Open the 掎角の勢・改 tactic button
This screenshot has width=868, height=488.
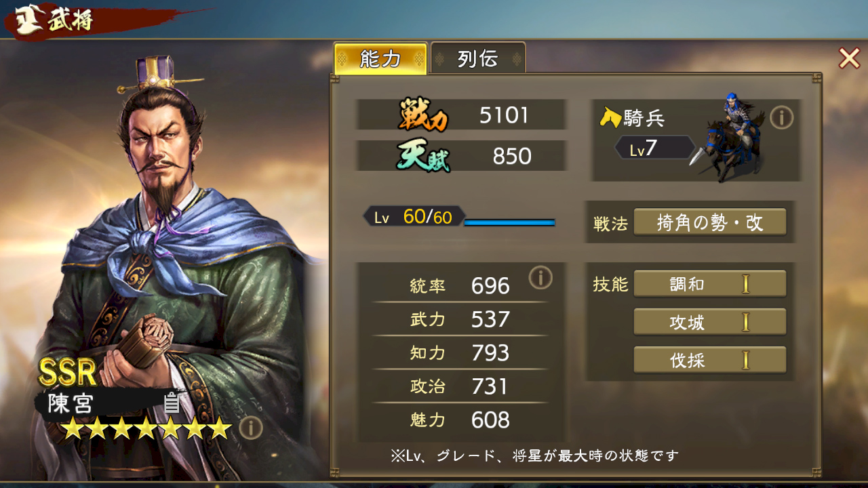click(x=710, y=222)
